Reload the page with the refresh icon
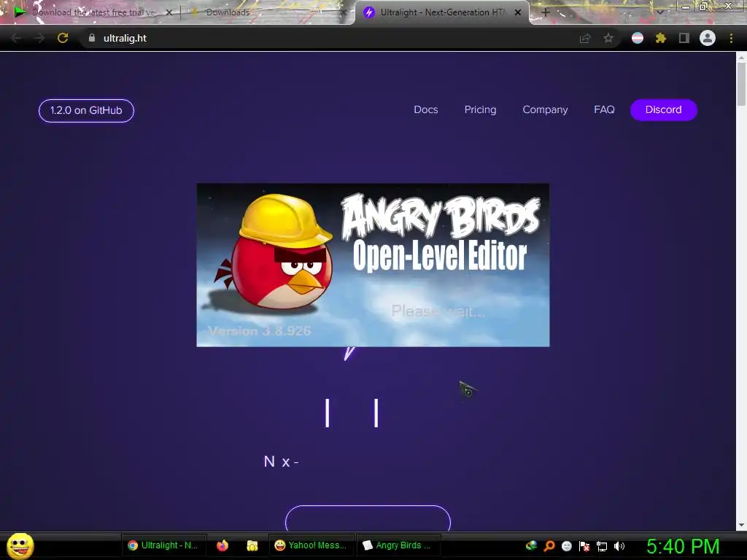747x560 pixels. click(63, 38)
